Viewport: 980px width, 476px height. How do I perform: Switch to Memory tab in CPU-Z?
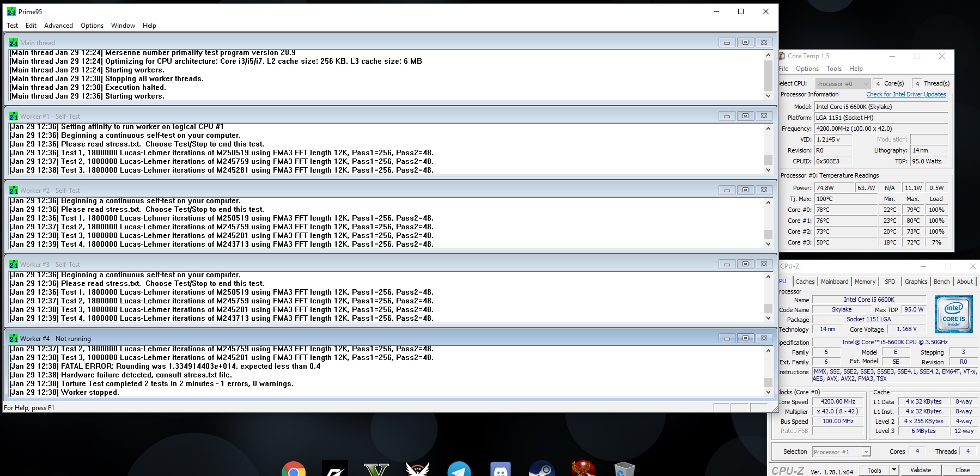[x=865, y=282]
